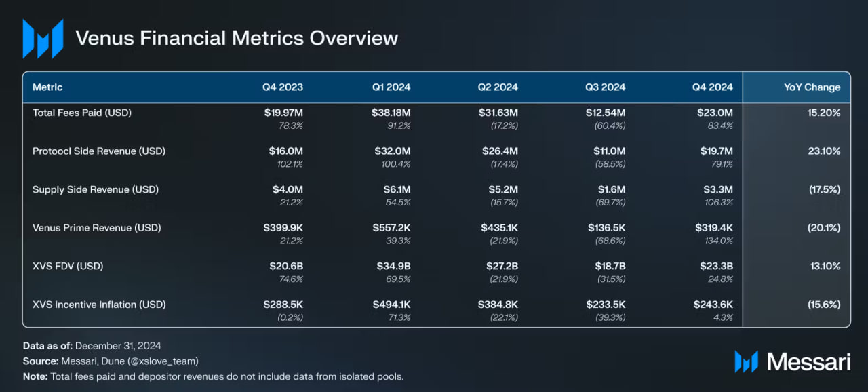Click the "Q4 2023" column header

click(283, 87)
